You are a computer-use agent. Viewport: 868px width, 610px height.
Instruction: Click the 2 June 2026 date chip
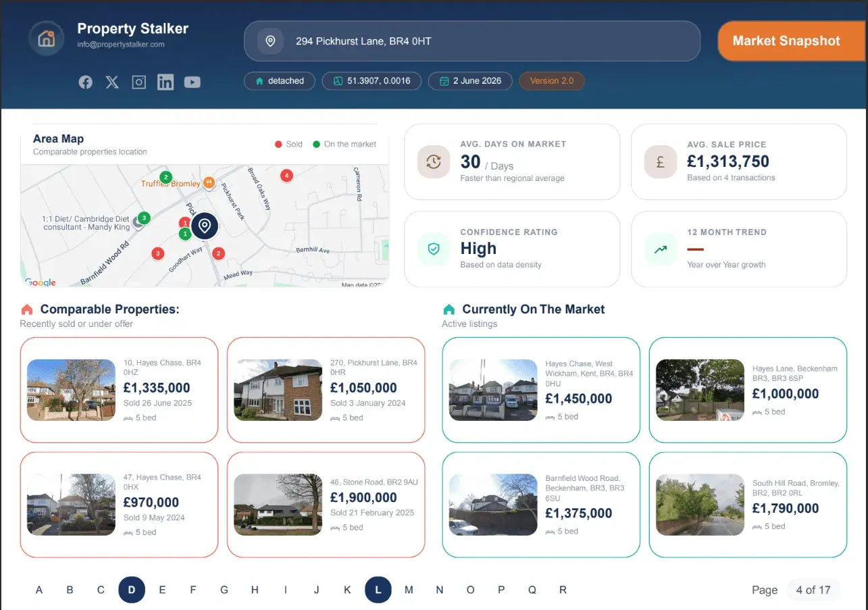point(470,81)
